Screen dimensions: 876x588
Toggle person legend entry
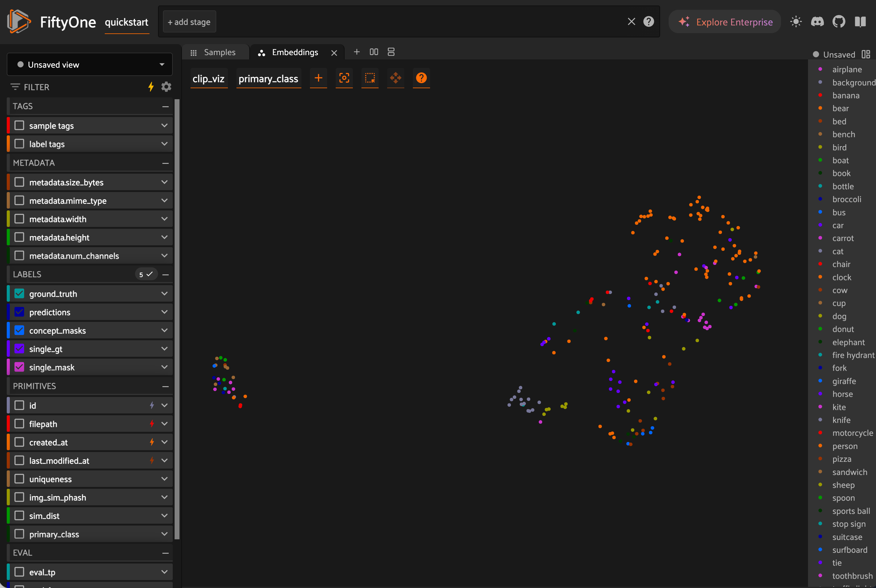(844, 446)
